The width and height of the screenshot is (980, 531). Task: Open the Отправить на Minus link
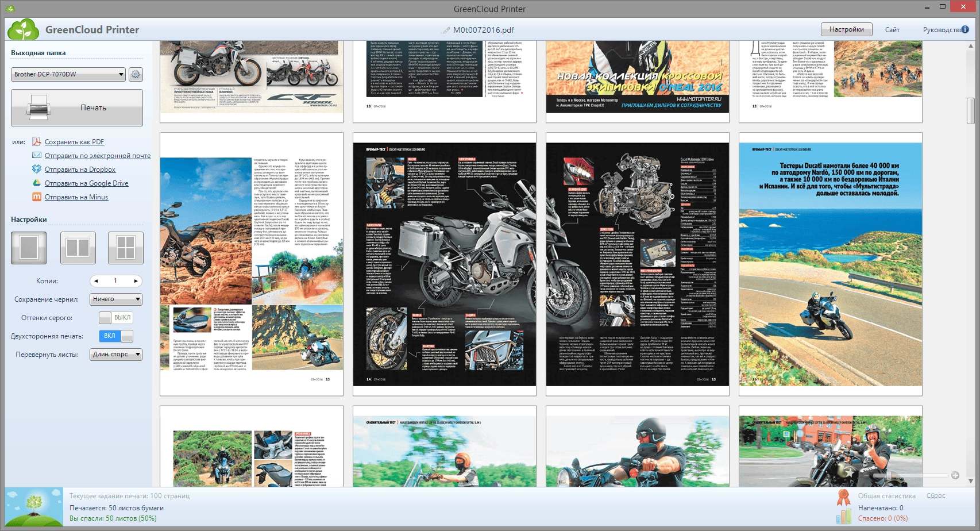(x=76, y=197)
